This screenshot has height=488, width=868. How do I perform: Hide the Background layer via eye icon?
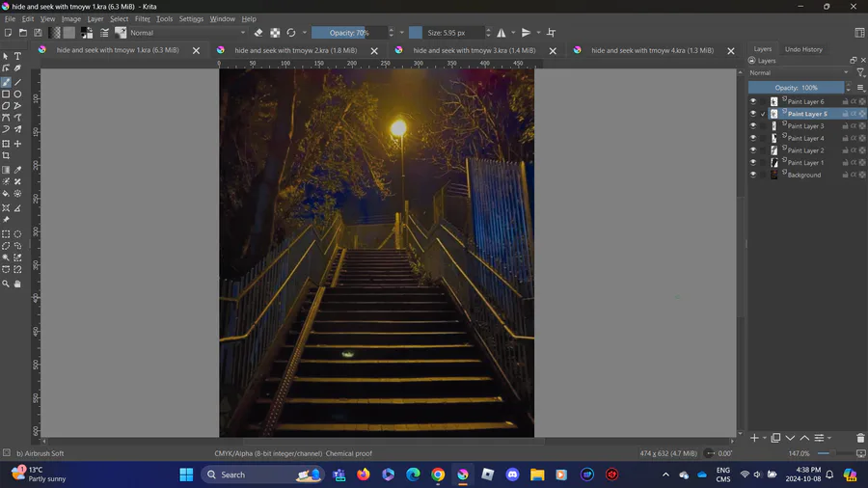pos(753,176)
